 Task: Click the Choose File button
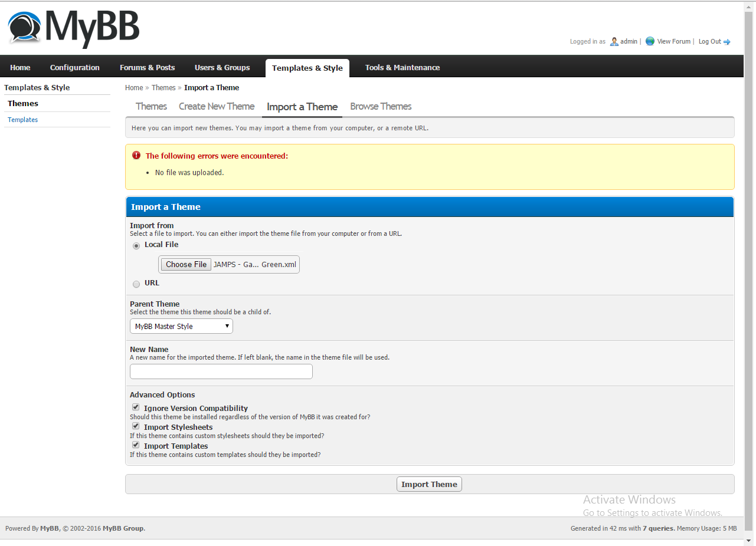(186, 265)
